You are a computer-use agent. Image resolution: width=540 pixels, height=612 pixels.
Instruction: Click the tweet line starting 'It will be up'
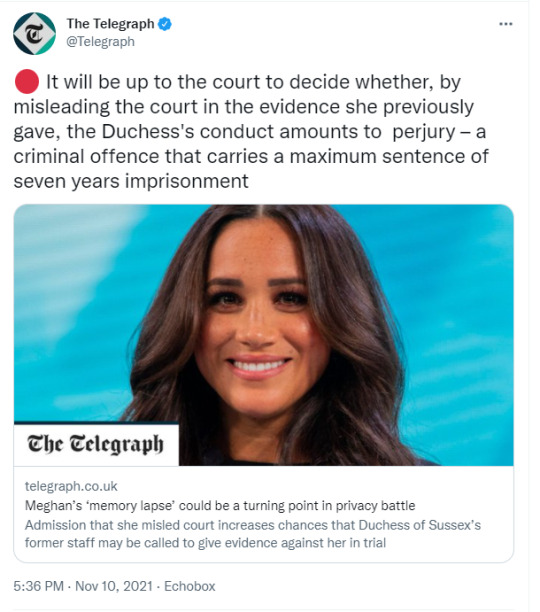point(254,82)
